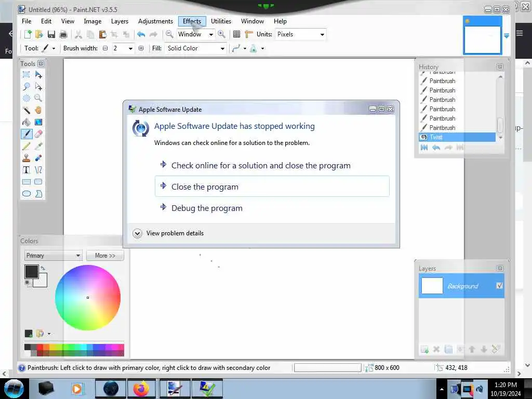
Task: Select the Line/Curve tool
Action: click(38, 170)
